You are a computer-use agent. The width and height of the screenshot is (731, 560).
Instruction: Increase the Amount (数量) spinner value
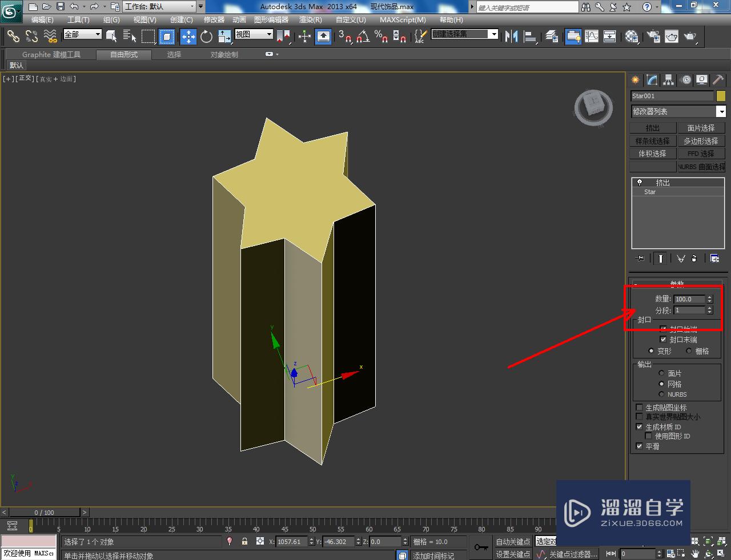click(x=710, y=297)
